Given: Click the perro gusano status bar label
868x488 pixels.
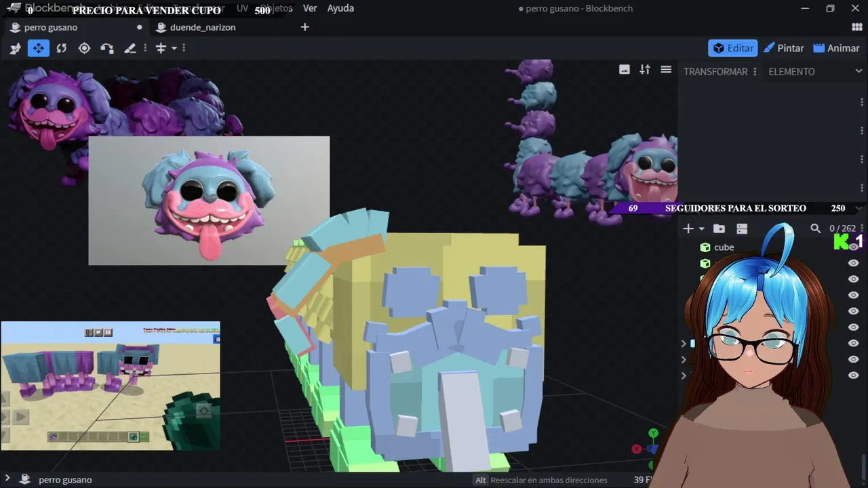Looking at the screenshot, I should [x=65, y=480].
